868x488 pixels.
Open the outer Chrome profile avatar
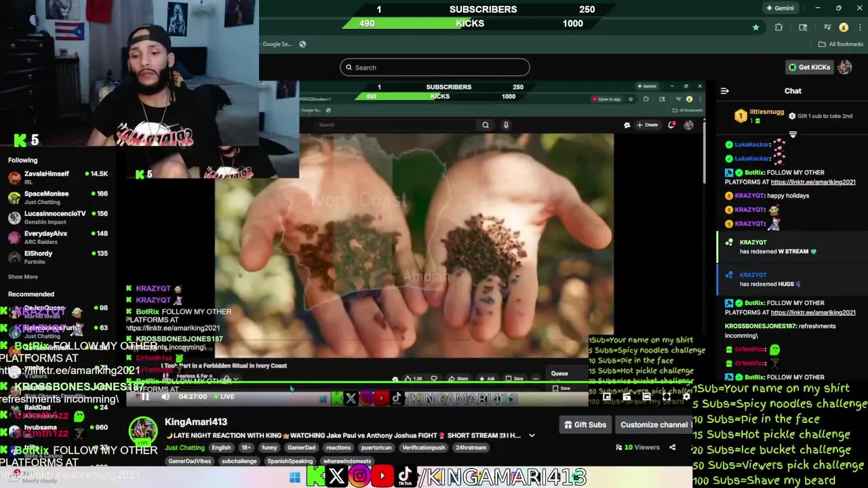pos(844,28)
